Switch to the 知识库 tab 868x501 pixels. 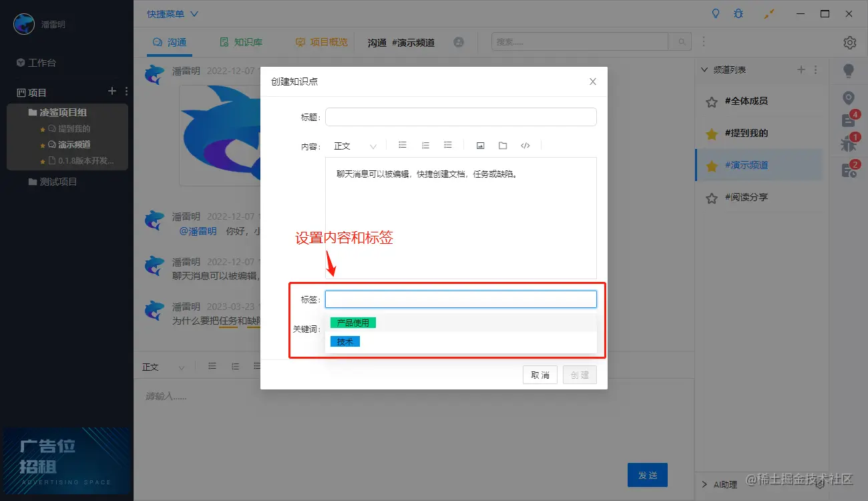click(241, 42)
